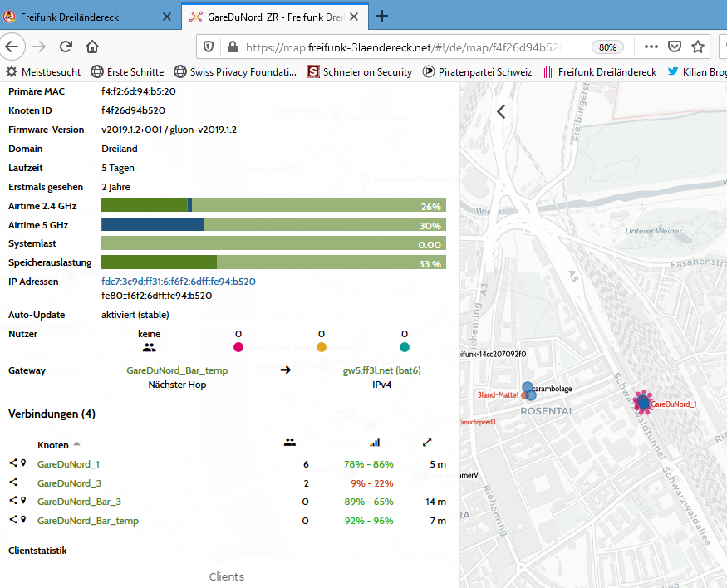This screenshot has height=588, width=727.
Task: Open page actions three-dots menu
Action: [651, 47]
